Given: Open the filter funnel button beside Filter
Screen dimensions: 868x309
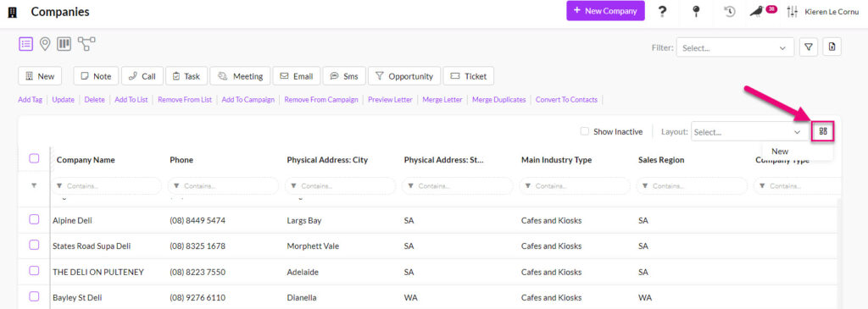Looking at the screenshot, I should tap(808, 47).
